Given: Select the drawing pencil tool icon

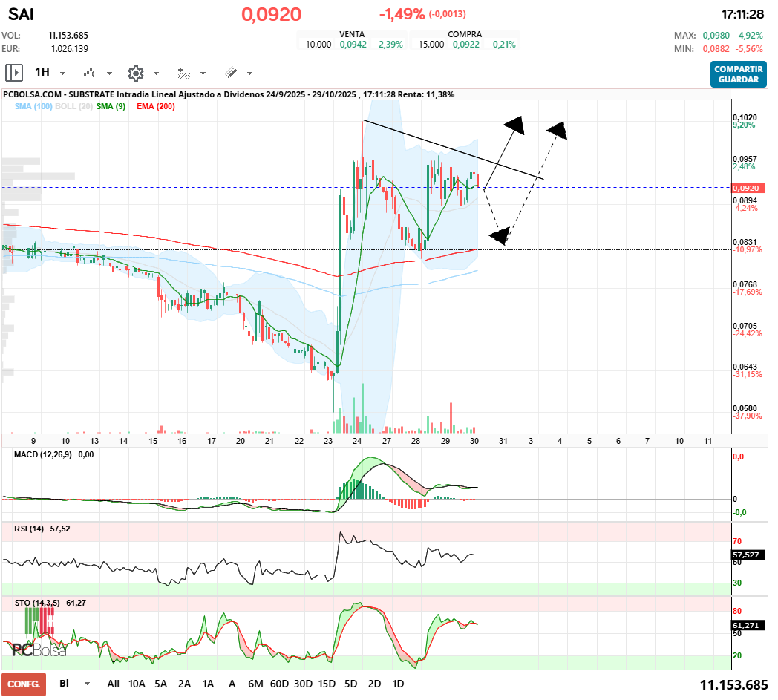Looking at the screenshot, I should coord(231,73).
